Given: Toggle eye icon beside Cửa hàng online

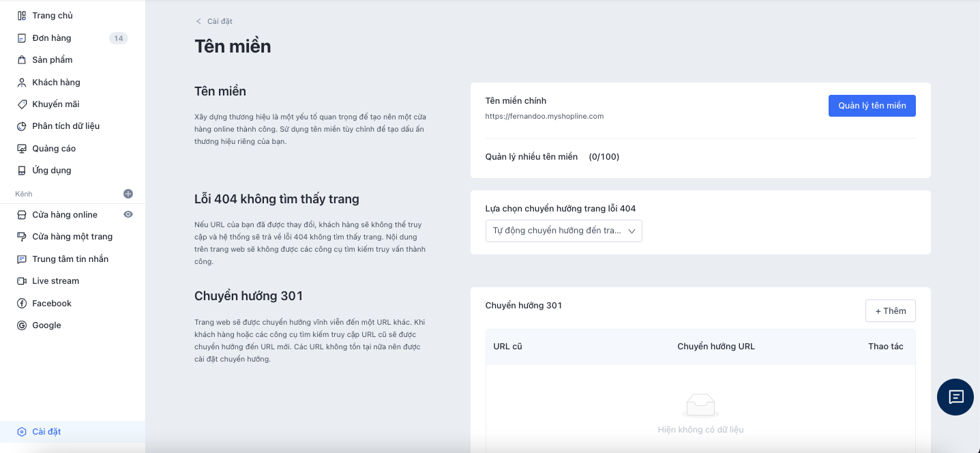Looking at the screenshot, I should (x=128, y=214).
